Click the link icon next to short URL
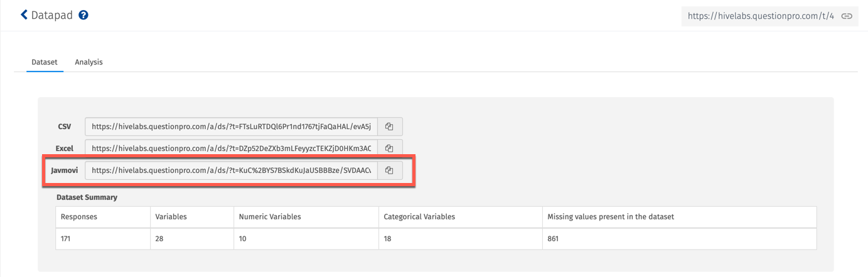 click(847, 16)
